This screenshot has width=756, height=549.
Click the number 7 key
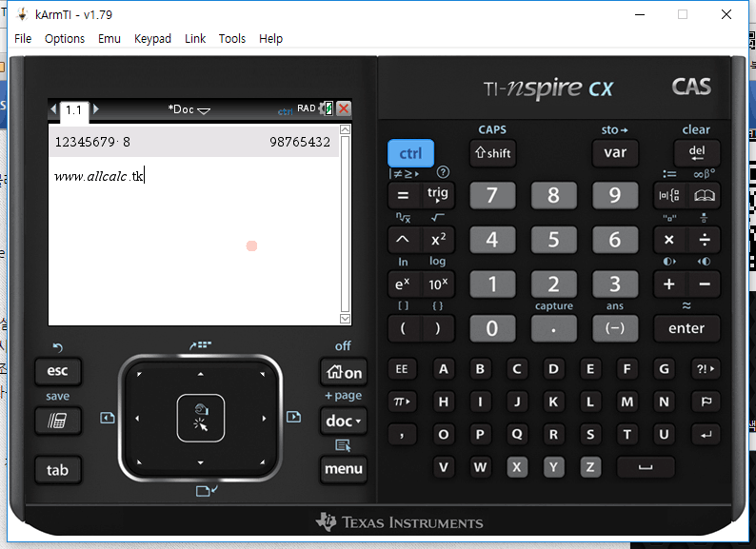pyautogui.click(x=492, y=195)
